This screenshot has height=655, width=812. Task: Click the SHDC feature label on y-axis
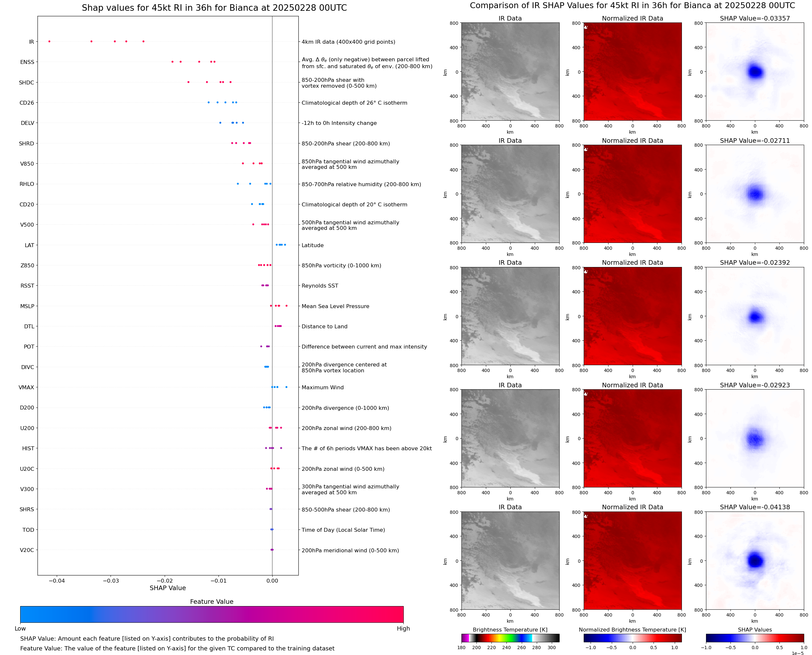click(26, 82)
